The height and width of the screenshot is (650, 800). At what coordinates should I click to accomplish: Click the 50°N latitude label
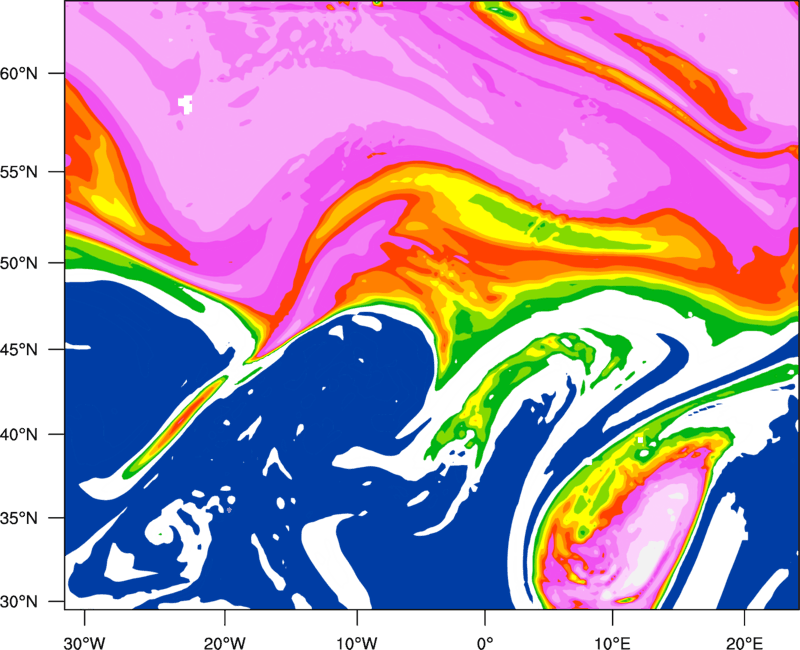19,263
